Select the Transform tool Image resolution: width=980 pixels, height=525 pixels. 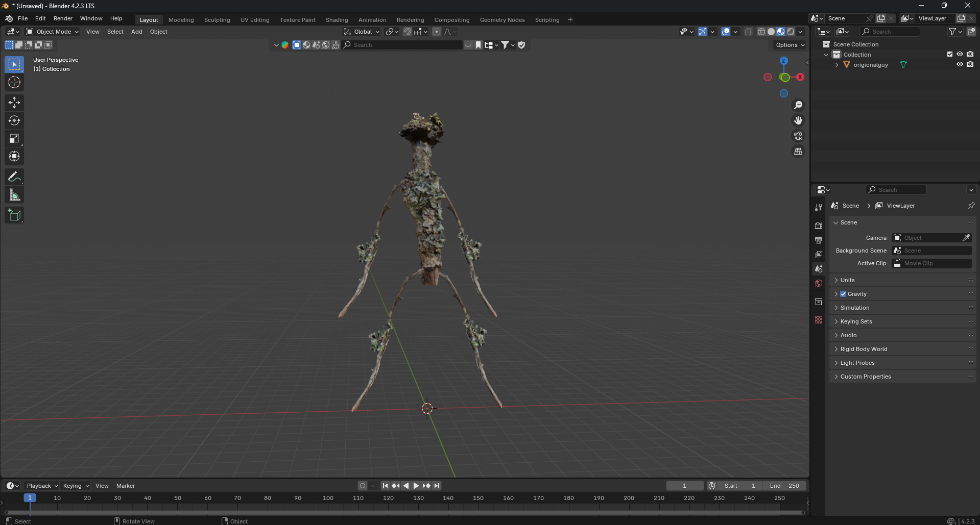pos(14,156)
